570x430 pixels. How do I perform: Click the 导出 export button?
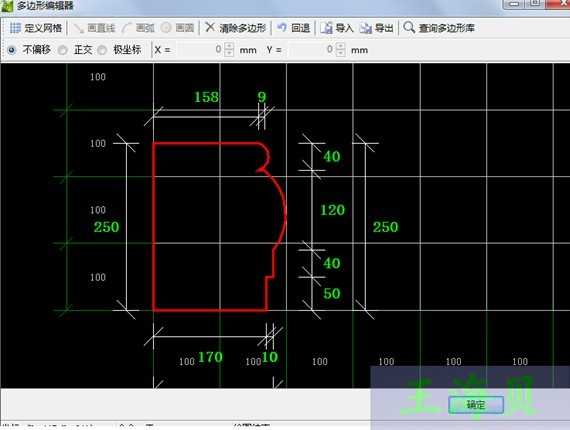click(377, 28)
